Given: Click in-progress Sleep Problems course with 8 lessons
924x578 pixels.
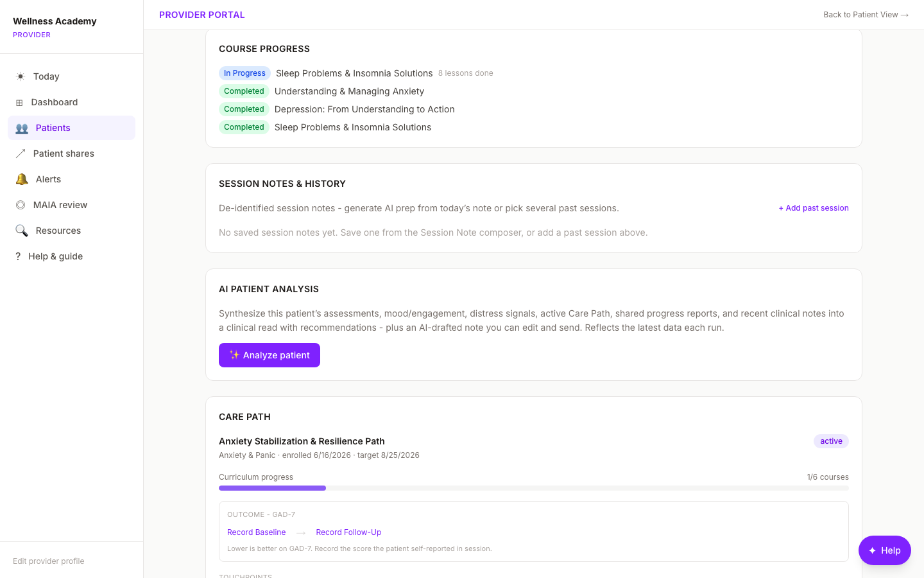Looking at the screenshot, I should coord(354,73).
